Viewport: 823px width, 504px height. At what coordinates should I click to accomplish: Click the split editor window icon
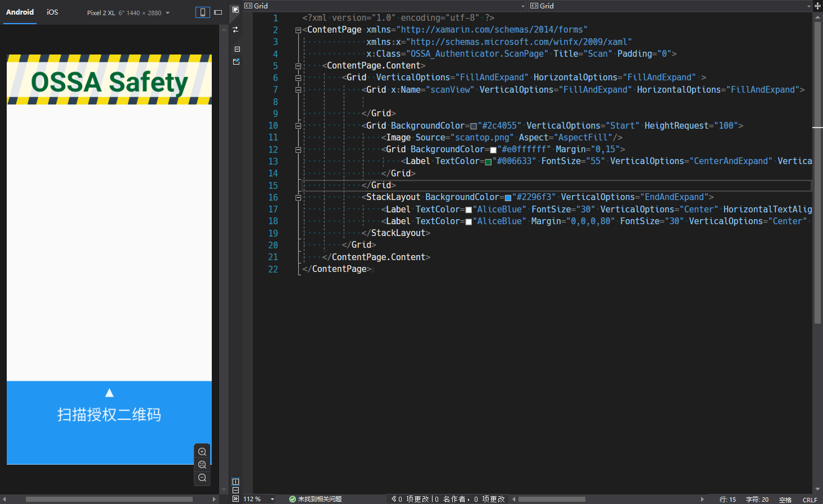coord(818,6)
